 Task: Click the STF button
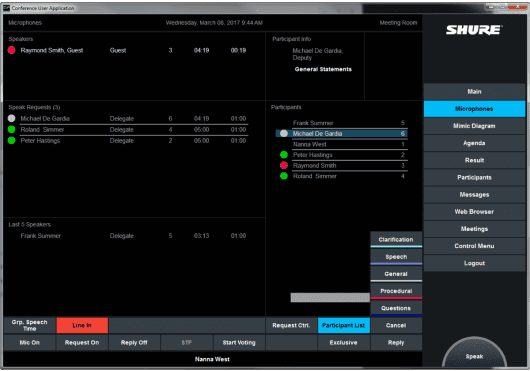[x=187, y=343]
